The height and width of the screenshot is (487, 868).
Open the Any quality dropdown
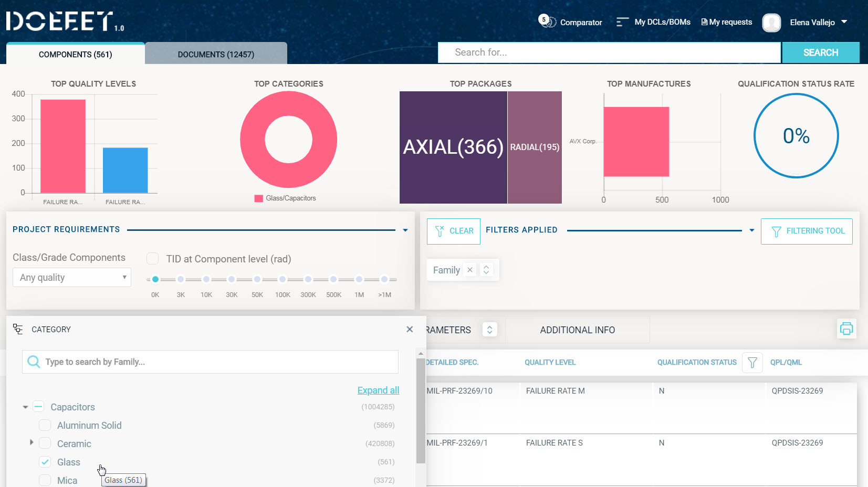[x=72, y=277]
